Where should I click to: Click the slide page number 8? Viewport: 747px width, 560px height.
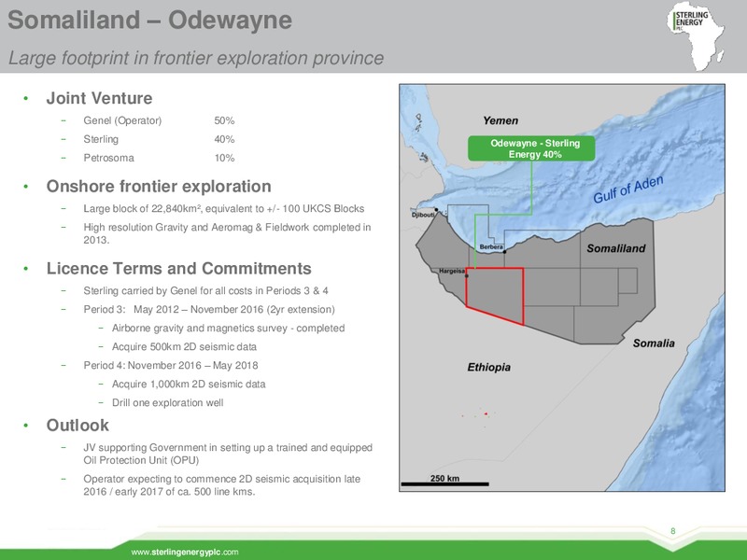pyautogui.click(x=672, y=531)
